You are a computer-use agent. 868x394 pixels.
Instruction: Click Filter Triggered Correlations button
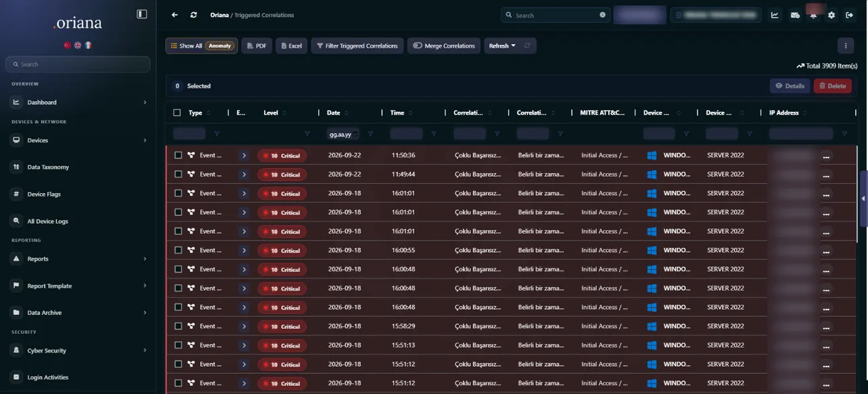pyautogui.click(x=357, y=46)
